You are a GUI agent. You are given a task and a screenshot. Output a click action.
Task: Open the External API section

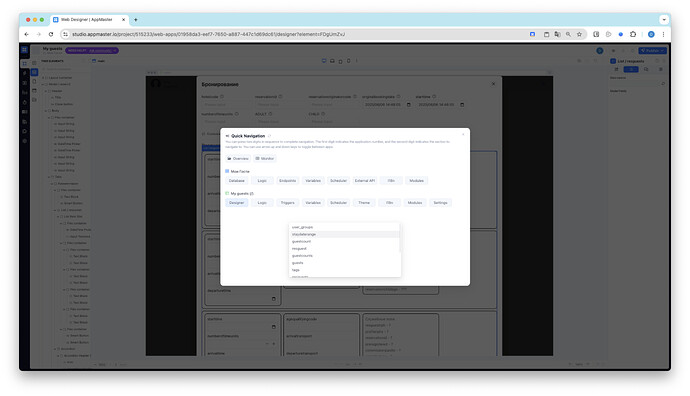coord(365,181)
